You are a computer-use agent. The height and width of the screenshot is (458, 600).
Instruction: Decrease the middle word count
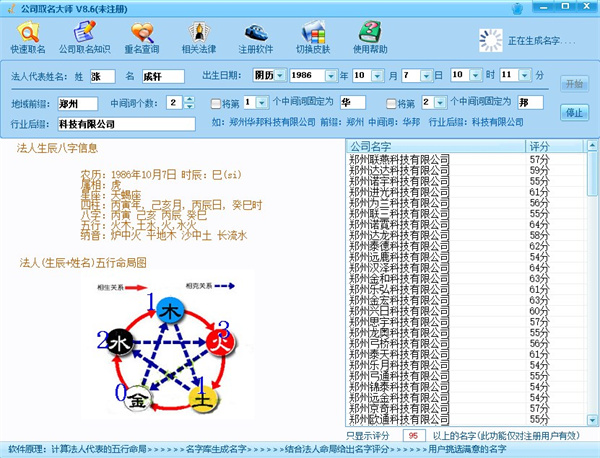[x=189, y=106]
